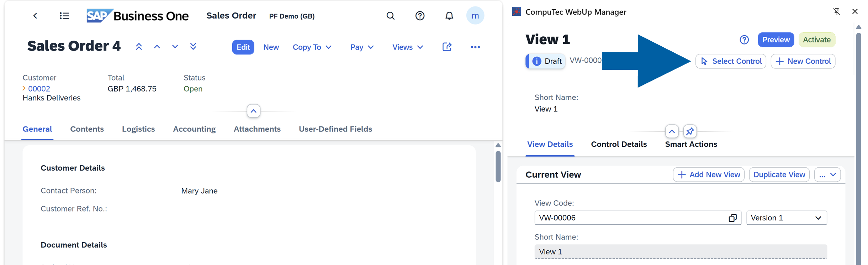The width and height of the screenshot is (868, 265).
Task: Click the Preview button
Action: (x=776, y=40)
